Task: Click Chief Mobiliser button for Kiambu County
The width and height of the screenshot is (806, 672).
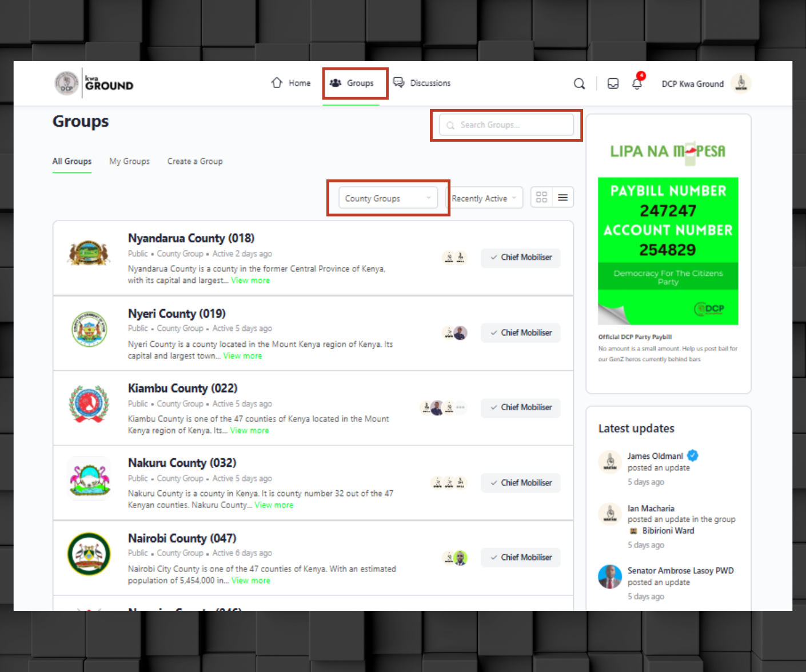Action: pos(520,407)
